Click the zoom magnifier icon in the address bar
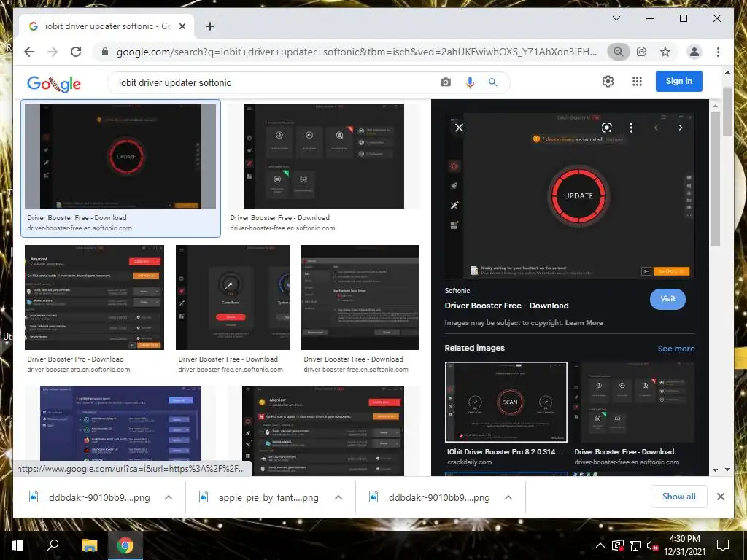Viewport: 747px width, 560px height. pos(619,52)
